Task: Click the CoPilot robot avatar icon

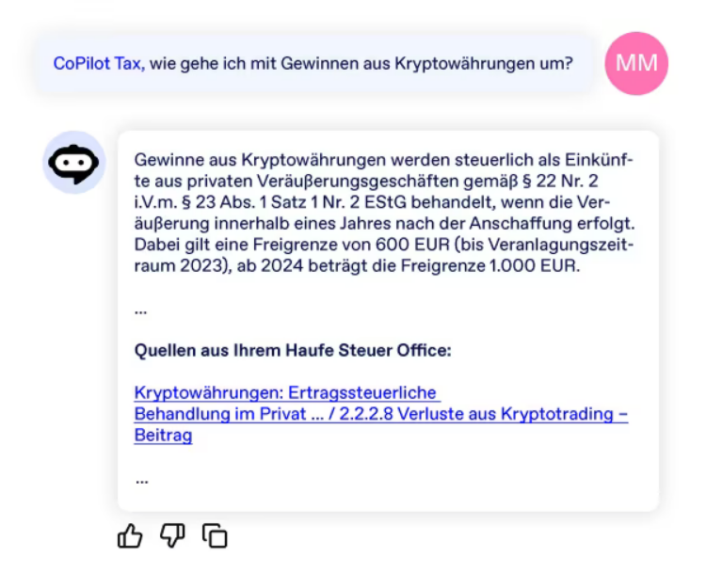Action: (x=73, y=163)
